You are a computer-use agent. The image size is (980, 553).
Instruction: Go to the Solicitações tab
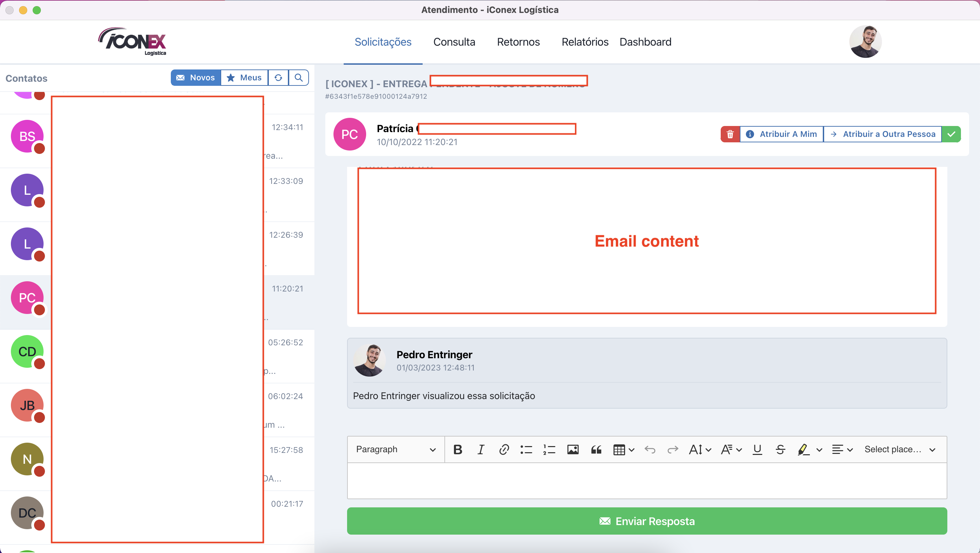coord(383,42)
